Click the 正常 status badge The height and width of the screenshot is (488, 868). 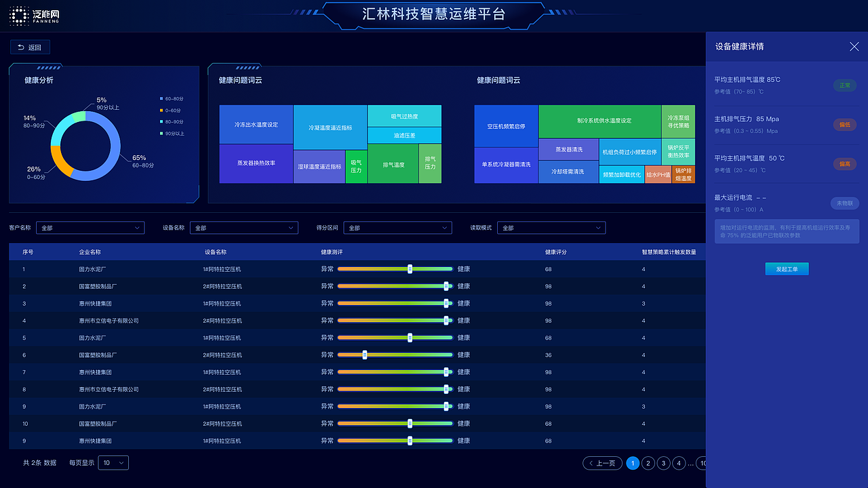(x=845, y=85)
